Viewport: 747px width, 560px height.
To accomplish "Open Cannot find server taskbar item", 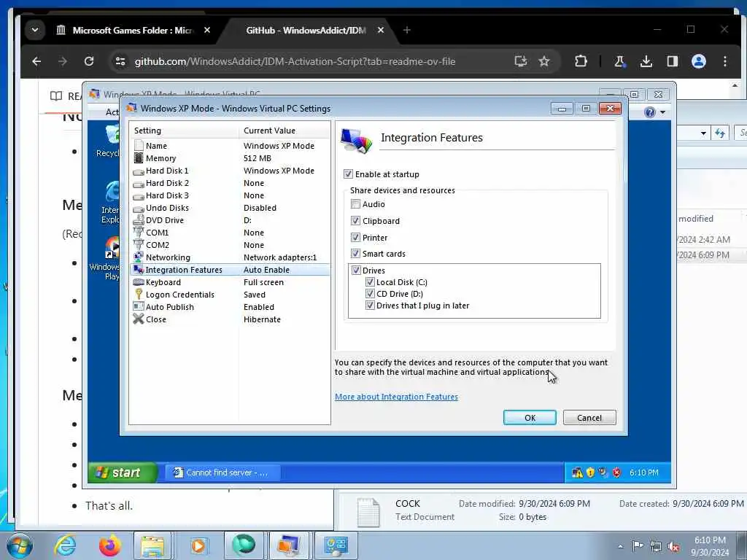I will [222, 472].
